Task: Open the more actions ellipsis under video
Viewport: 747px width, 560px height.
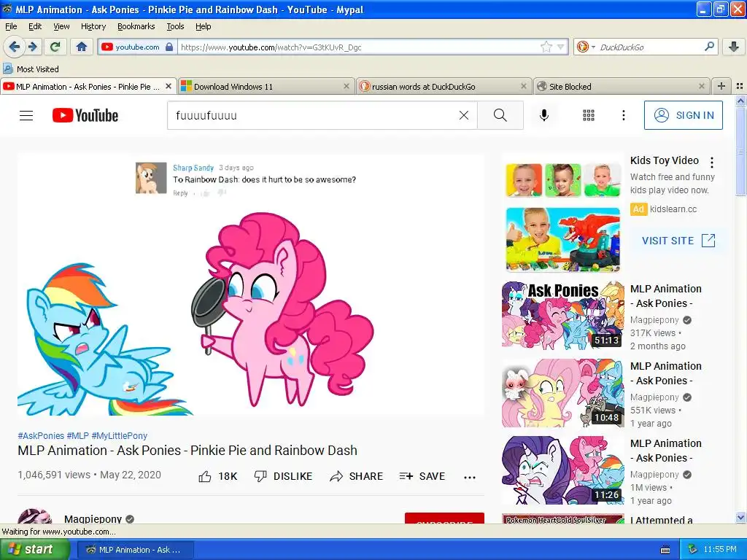Action: (470, 477)
